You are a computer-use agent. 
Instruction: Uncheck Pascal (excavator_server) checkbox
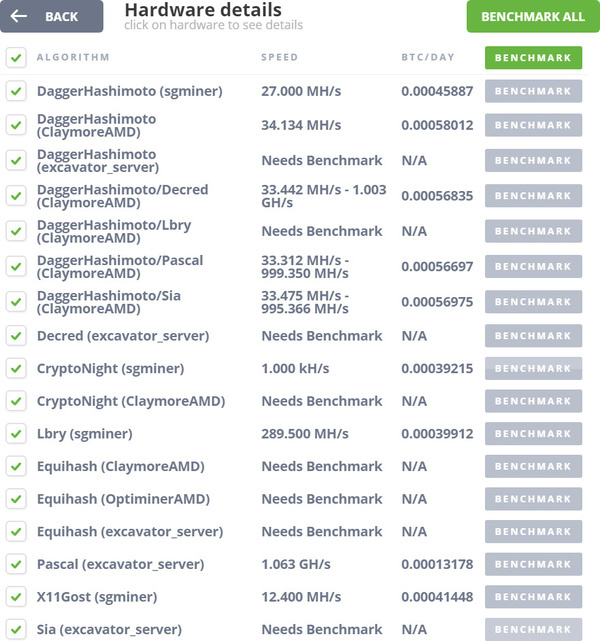tap(15, 564)
